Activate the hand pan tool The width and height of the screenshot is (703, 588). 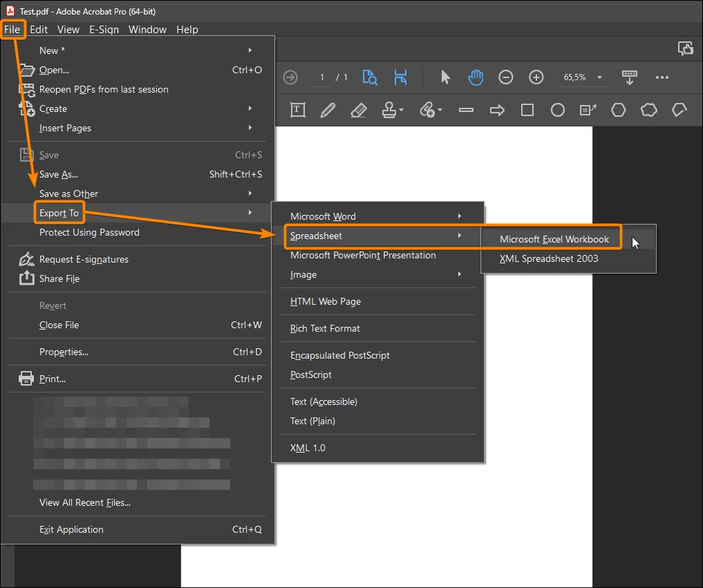click(476, 77)
